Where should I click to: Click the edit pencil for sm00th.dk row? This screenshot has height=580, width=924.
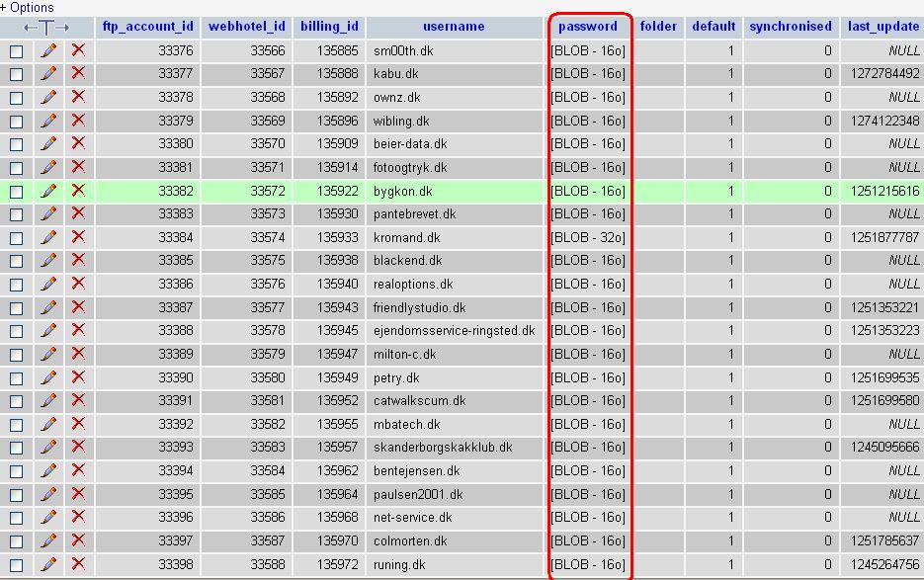coord(47,50)
